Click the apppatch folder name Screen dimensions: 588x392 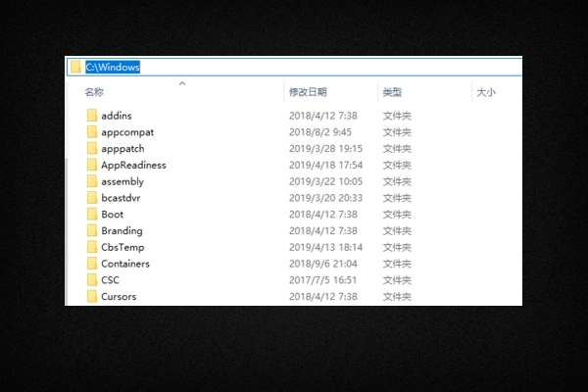pyautogui.click(x=122, y=149)
